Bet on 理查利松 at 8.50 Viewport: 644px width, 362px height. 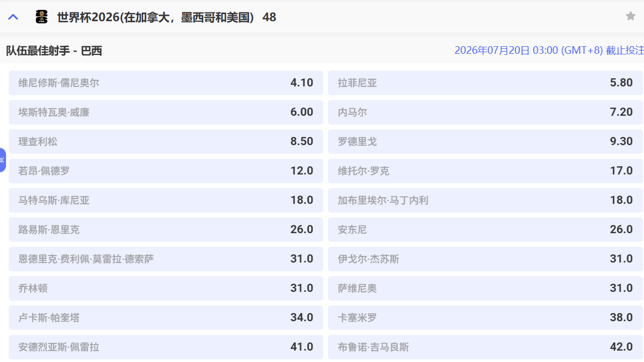[165, 142]
